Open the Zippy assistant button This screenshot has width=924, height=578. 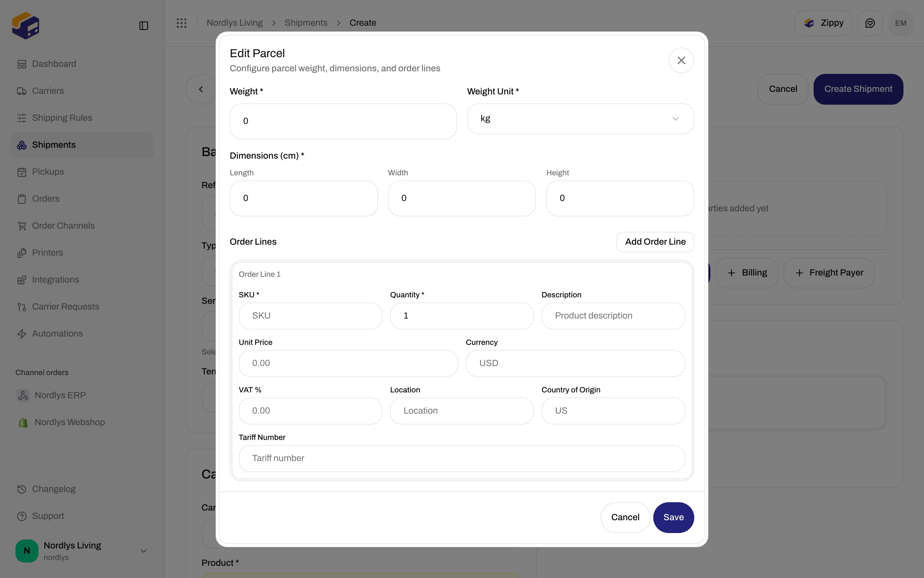823,23
